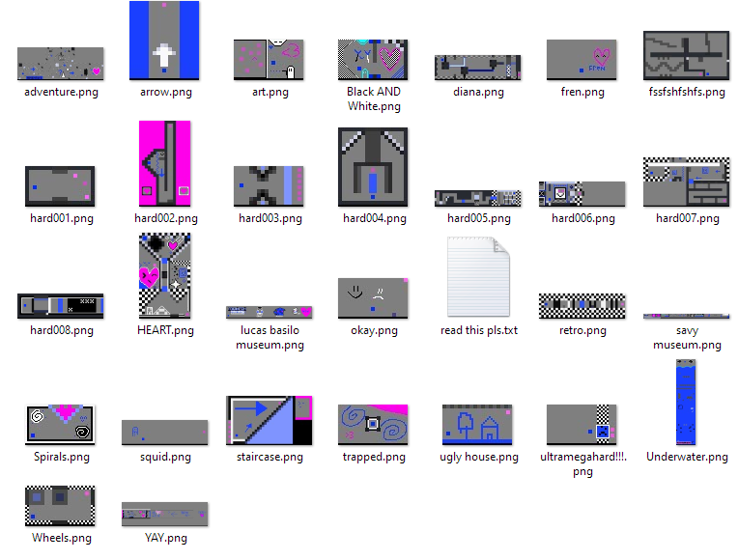Viewport: 738px width, 560px height.
Task: Click the file name "Black AND White.png"
Action: (x=374, y=98)
